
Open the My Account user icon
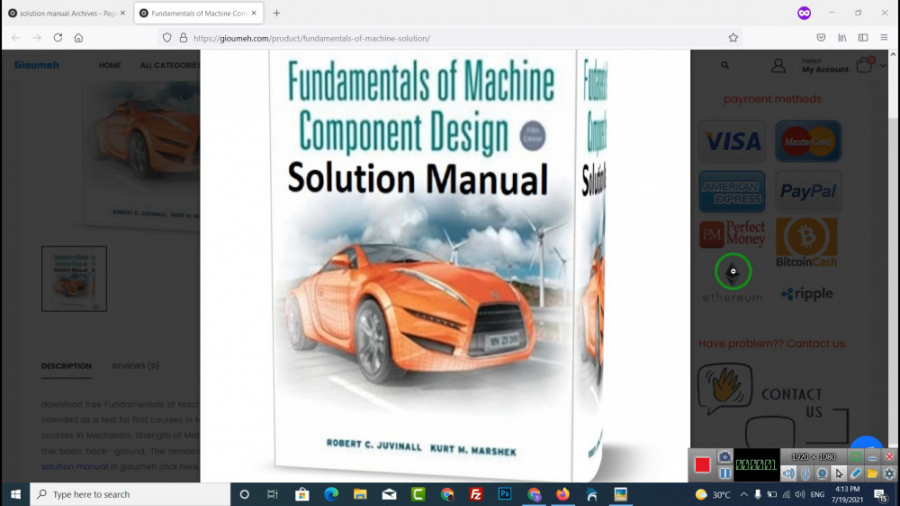[778, 65]
